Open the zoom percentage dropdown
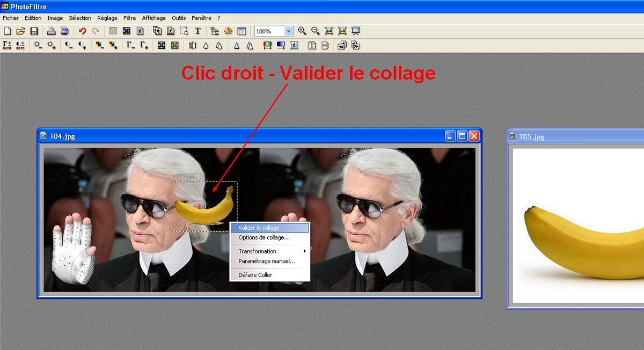 [x=289, y=32]
